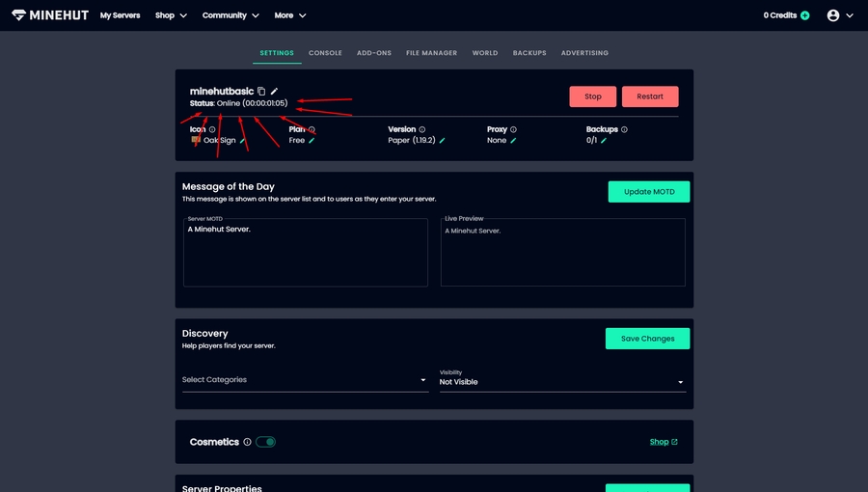The height and width of the screenshot is (492, 868).
Task: Stop the server
Action: click(593, 96)
